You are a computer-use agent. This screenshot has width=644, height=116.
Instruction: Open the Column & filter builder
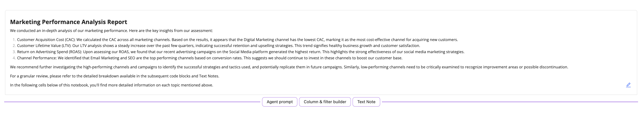(x=325, y=102)
